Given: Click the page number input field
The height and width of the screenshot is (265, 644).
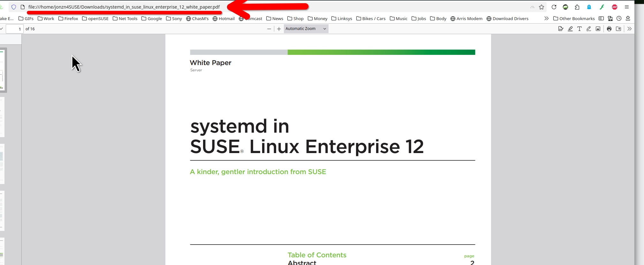Looking at the screenshot, I should tap(14, 29).
